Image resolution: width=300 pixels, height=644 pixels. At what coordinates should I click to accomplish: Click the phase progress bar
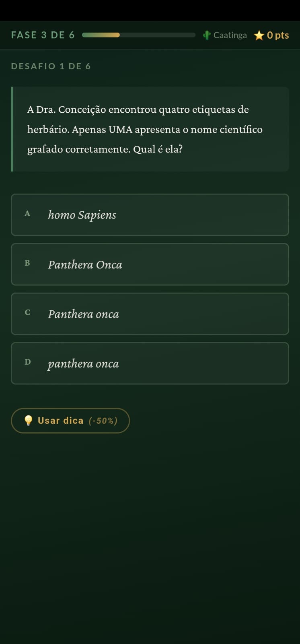pyautogui.click(x=138, y=35)
